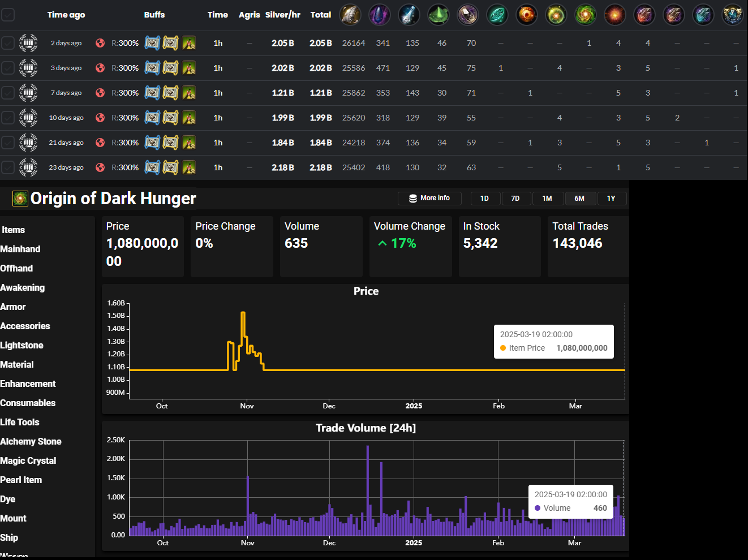Open the Armor category
This screenshot has width=748, height=560.
pyautogui.click(x=13, y=307)
